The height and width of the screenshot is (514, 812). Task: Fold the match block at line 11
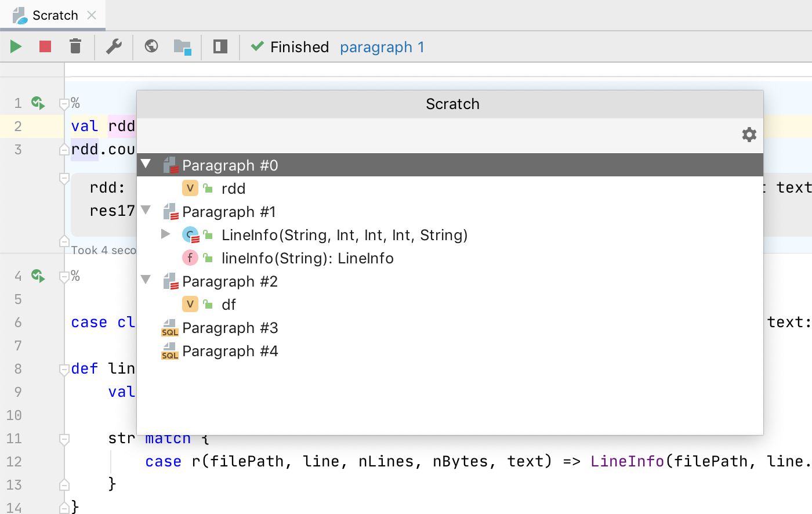click(64, 439)
